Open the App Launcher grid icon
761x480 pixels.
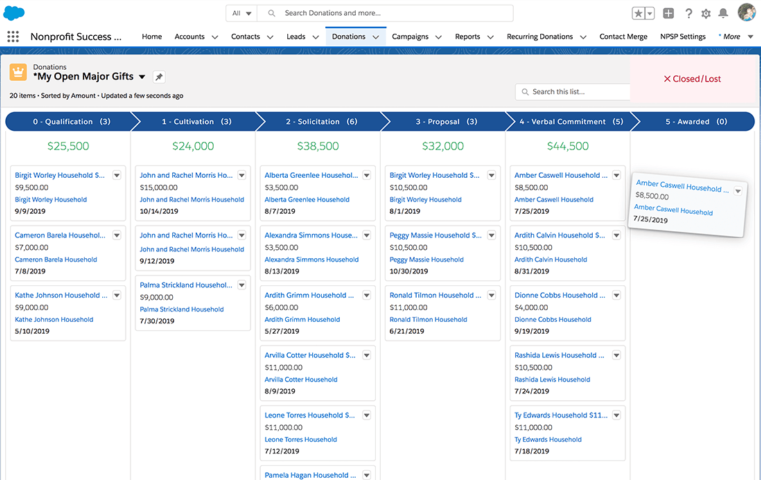click(13, 36)
